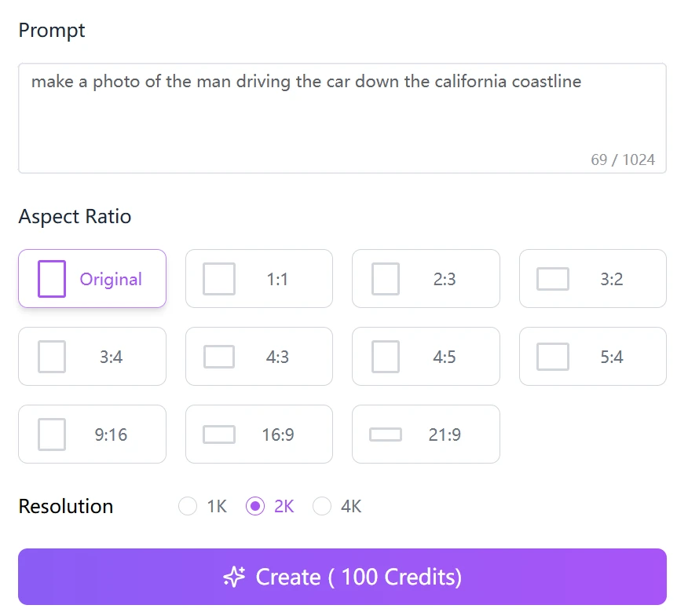677x616 pixels.
Task: Click the 21:9 ultrawide shape icon
Action: click(386, 434)
